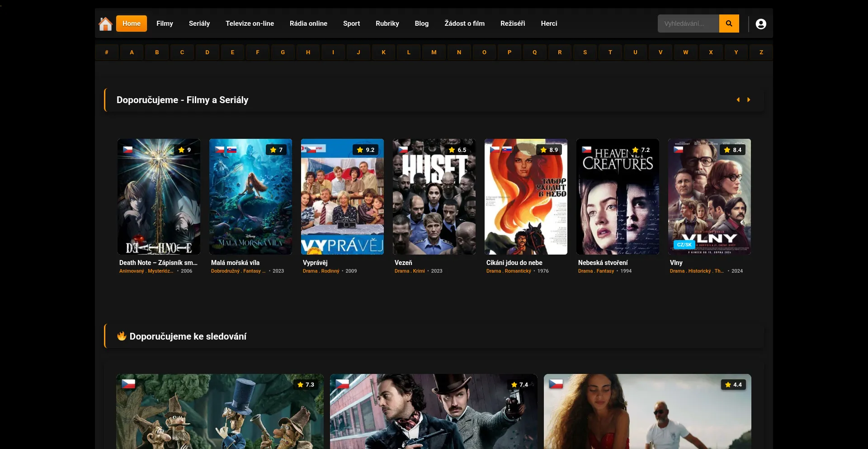
Task: Click the Death Note – Zápisník title link
Action: (x=158, y=263)
